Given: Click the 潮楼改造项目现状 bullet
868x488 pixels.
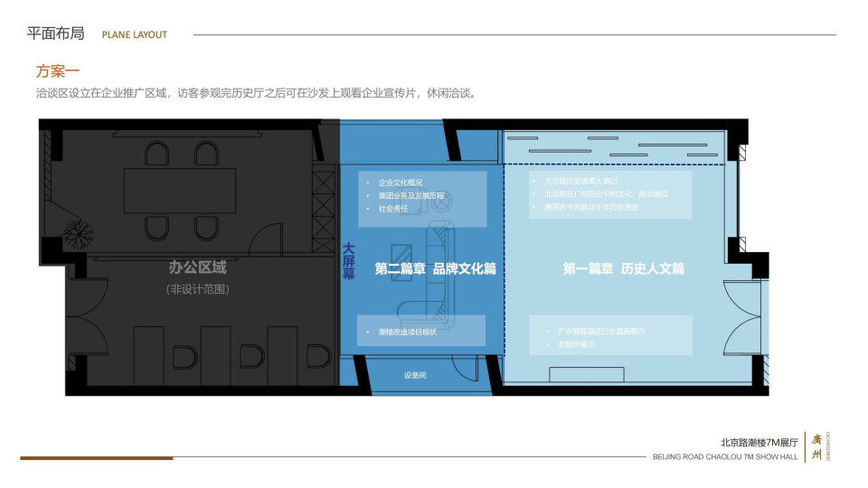Looking at the screenshot, I should pyautogui.click(x=408, y=332).
